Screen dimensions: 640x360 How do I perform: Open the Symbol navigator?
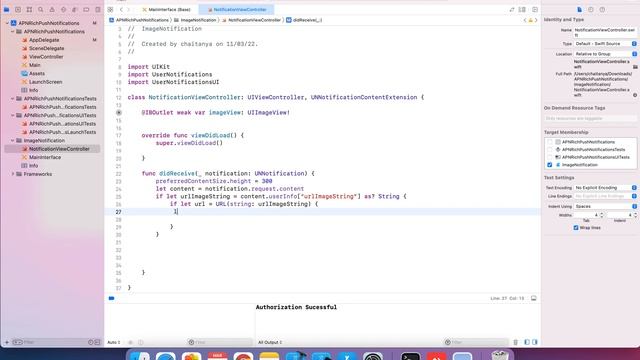click(x=29, y=9)
